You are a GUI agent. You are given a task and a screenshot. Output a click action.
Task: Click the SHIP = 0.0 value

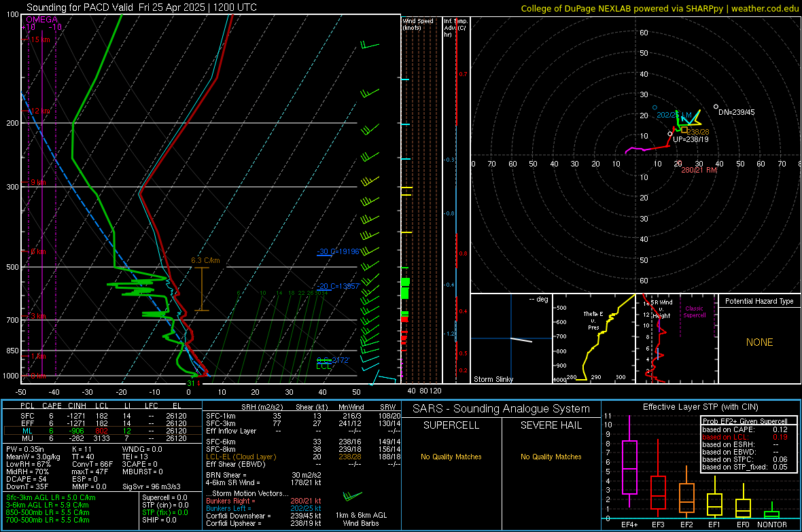coord(159,520)
